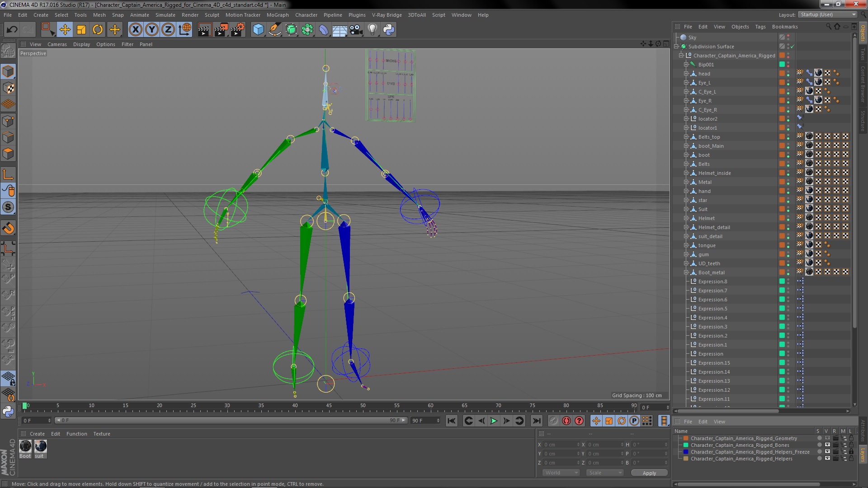
Task: Switch to Model mode in left palette
Action: (x=8, y=71)
